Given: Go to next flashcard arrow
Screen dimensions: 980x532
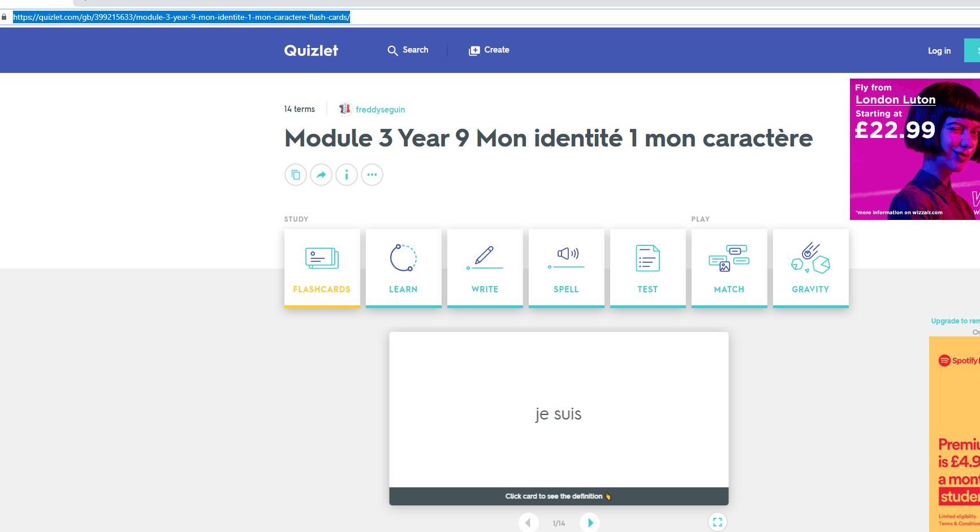Looking at the screenshot, I should click(590, 523).
